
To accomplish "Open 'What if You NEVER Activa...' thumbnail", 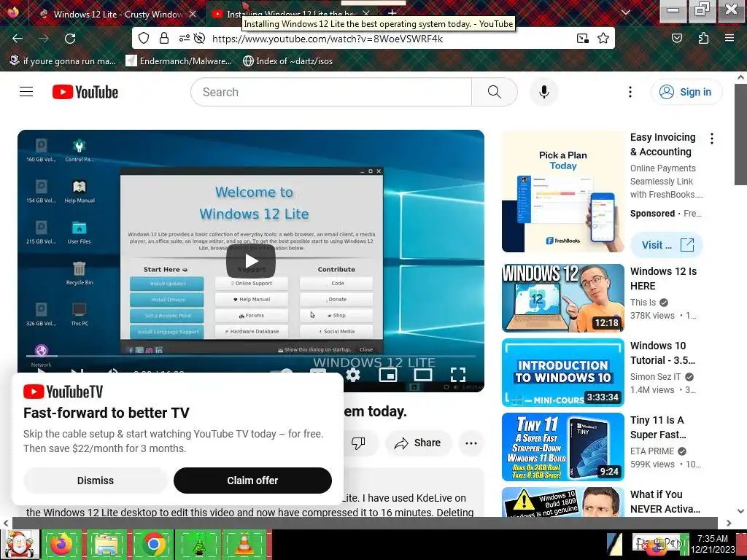I will point(563,502).
